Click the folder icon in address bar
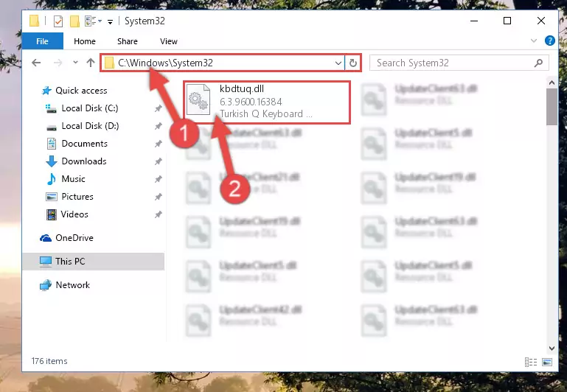567x392 pixels. coord(109,63)
